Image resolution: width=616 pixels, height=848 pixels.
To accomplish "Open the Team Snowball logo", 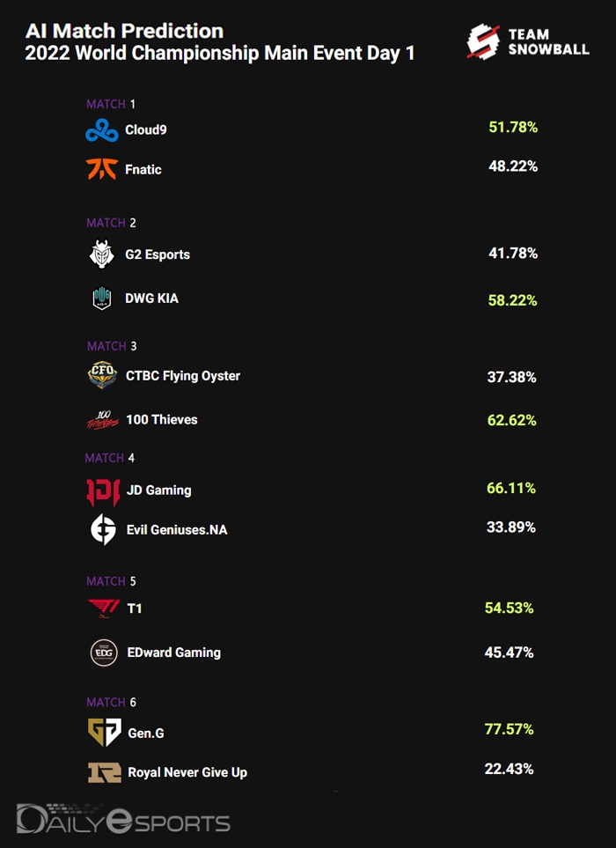I will [528, 41].
